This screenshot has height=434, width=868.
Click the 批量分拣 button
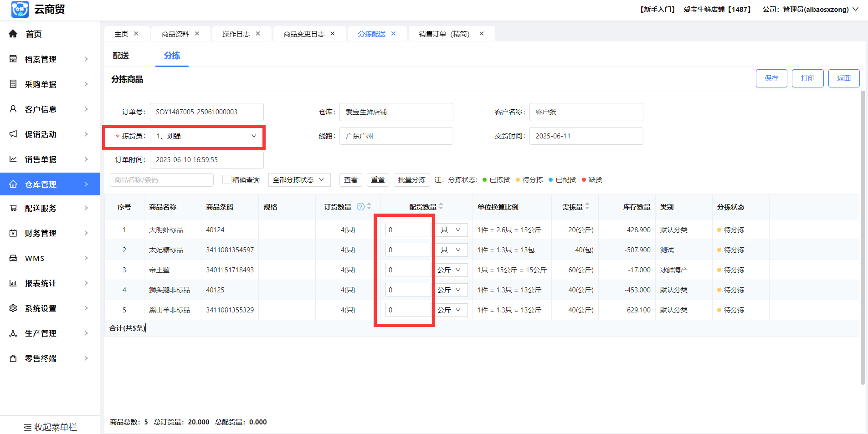pyautogui.click(x=411, y=180)
